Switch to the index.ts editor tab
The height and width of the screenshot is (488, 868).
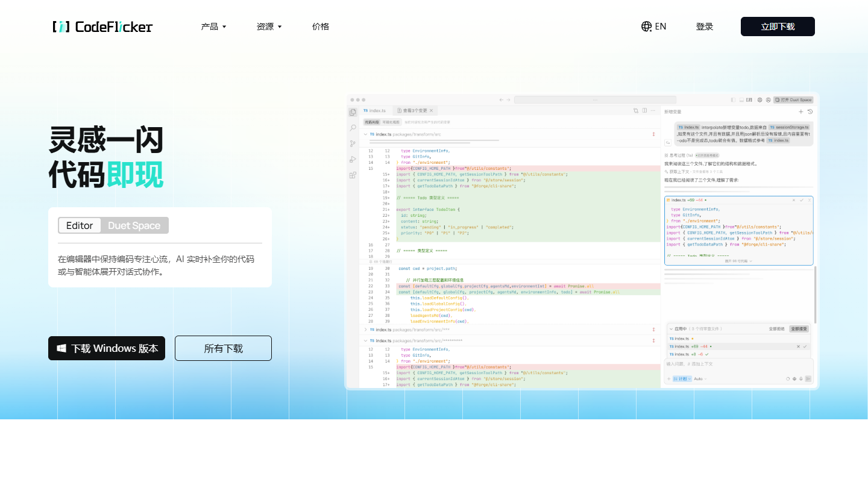click(375, 111)
